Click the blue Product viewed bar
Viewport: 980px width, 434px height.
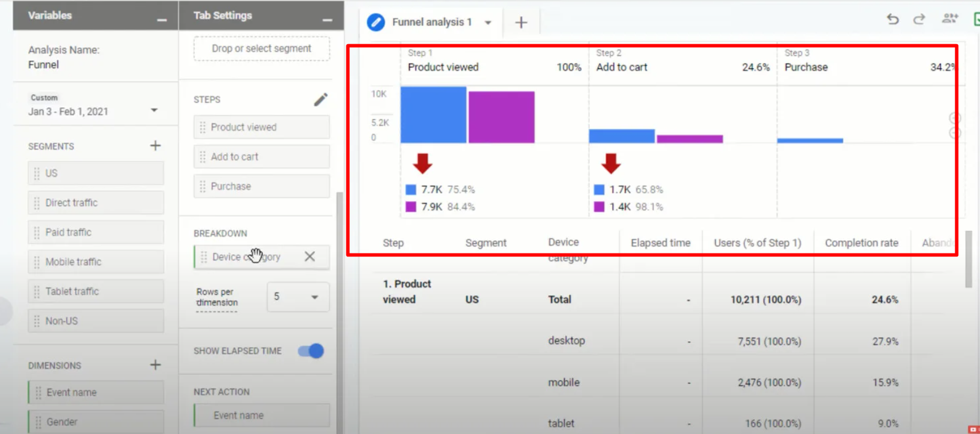click(x=433, y=114)
